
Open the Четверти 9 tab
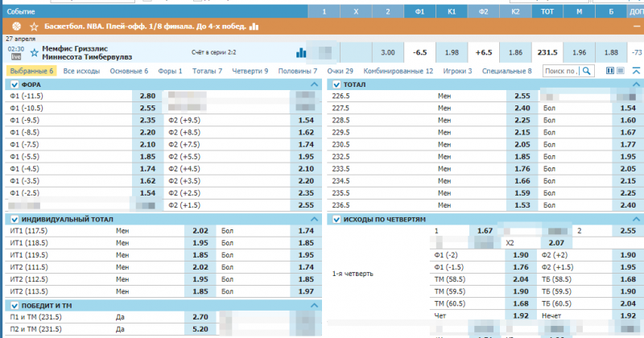(250, 71)
